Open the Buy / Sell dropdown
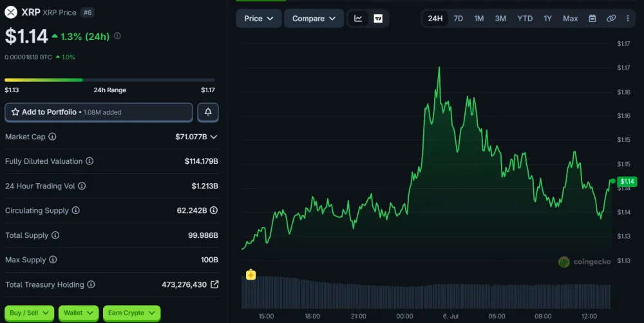Image resolution: width=644 pixels, height=323 pixels. 29,313
